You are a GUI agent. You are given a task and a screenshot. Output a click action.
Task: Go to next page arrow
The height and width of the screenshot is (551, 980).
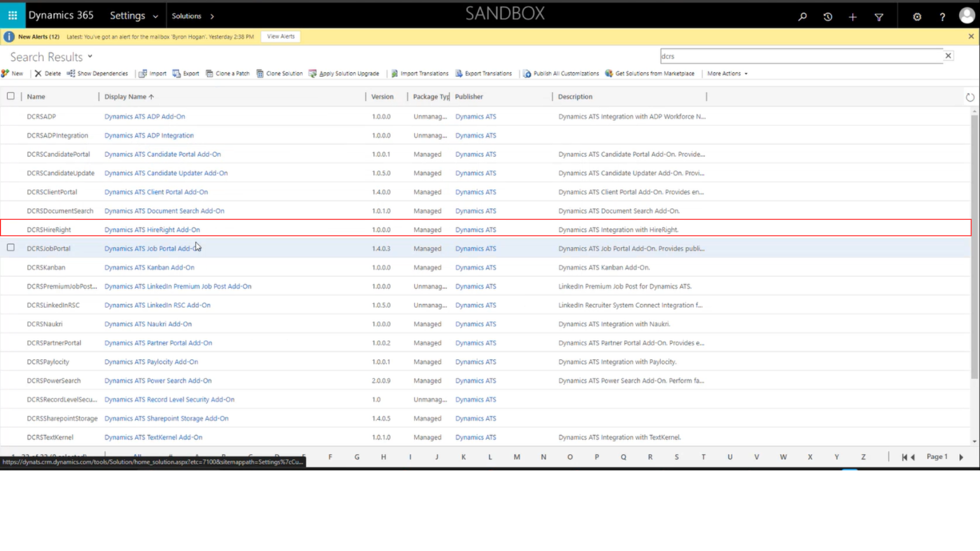coord(961,457)
